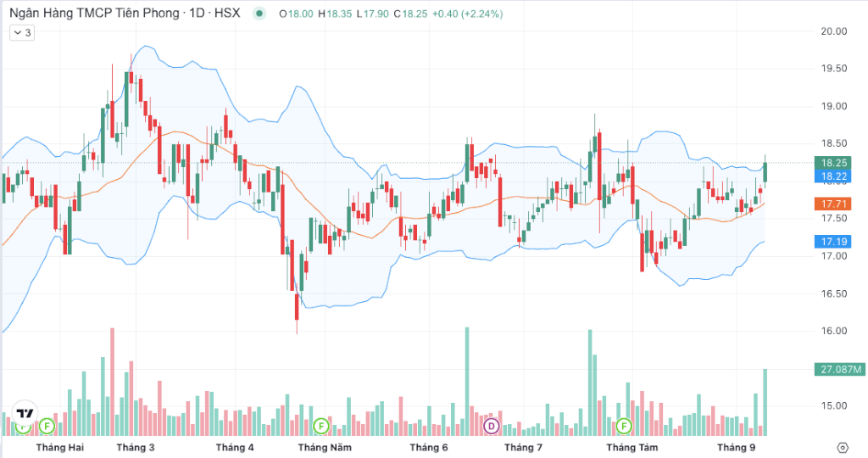The image size is (868, 458).
Task: Click the Tháng Tám time axis label
Action: click(x=632, y=448)
